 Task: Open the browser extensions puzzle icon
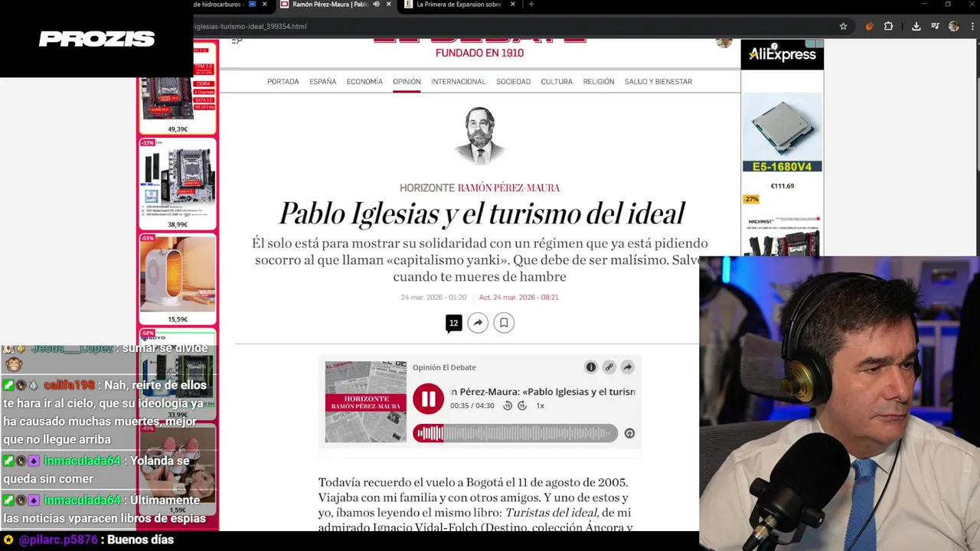(888, 26)
